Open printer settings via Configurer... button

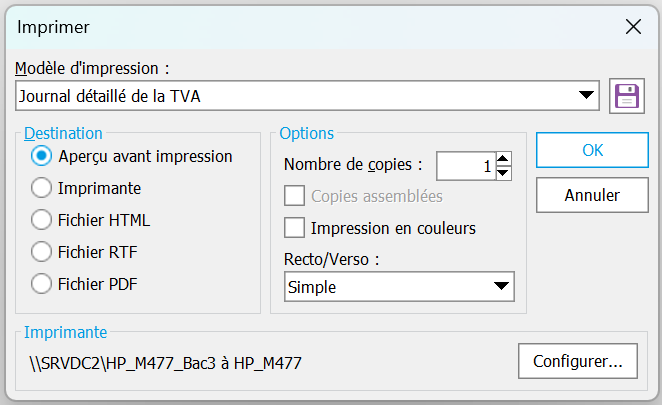(x=578, y=361)
